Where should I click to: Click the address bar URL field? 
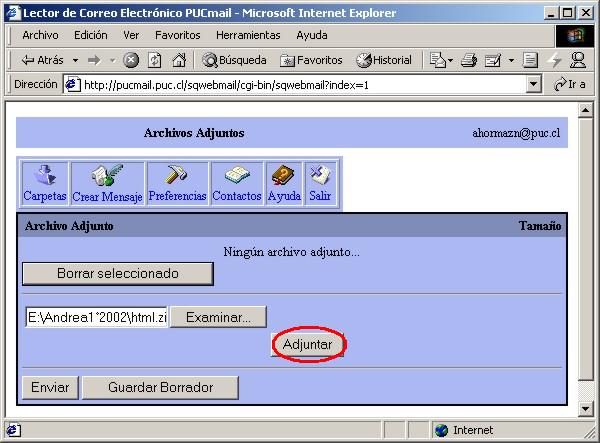[302, 85]
